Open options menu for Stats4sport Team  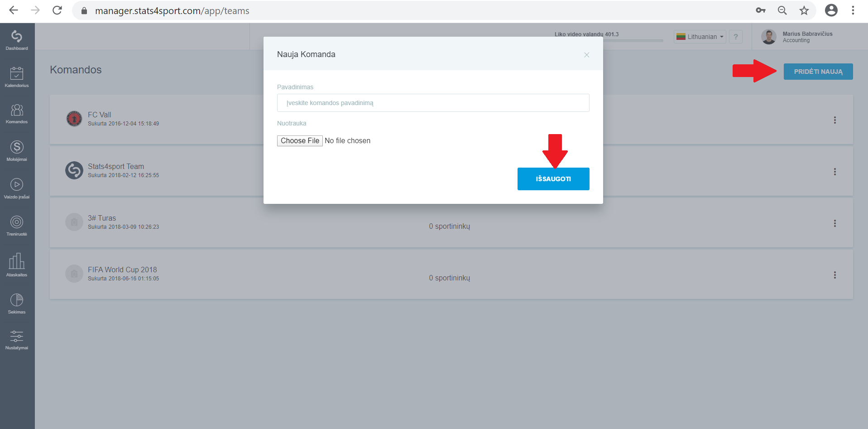[835, 172]
